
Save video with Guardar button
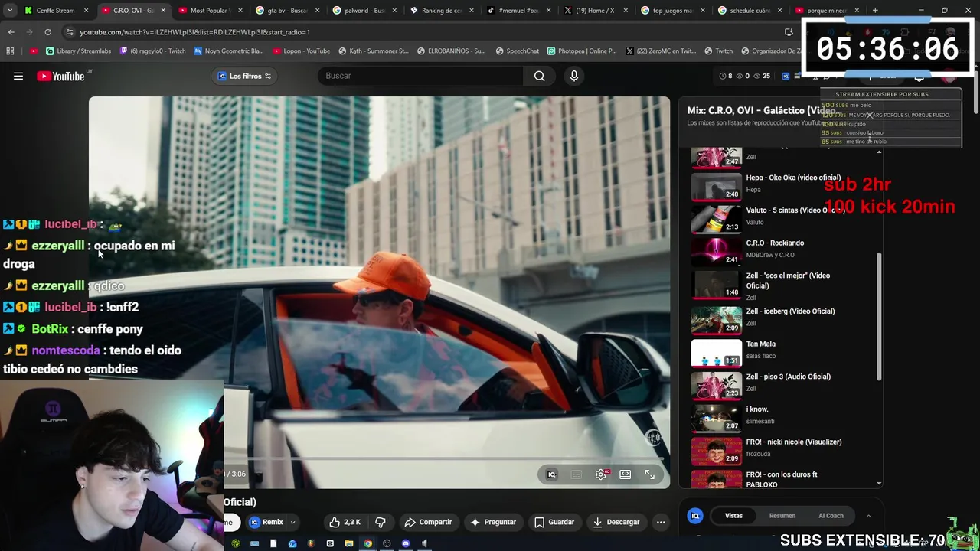[x=554, y=522]
